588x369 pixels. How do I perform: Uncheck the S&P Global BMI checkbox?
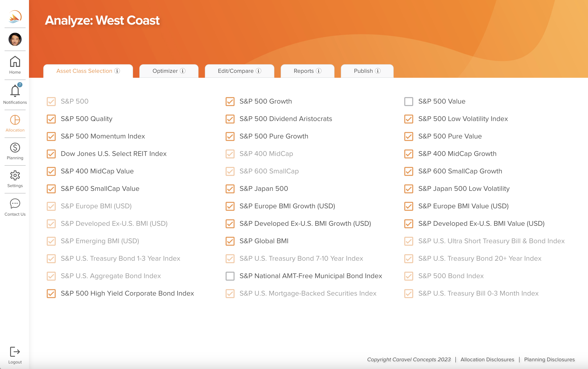click(230, 241)
